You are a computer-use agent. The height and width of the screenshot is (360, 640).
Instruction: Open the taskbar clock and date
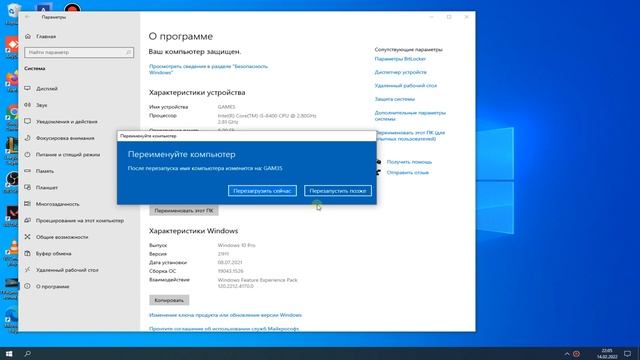607,353
